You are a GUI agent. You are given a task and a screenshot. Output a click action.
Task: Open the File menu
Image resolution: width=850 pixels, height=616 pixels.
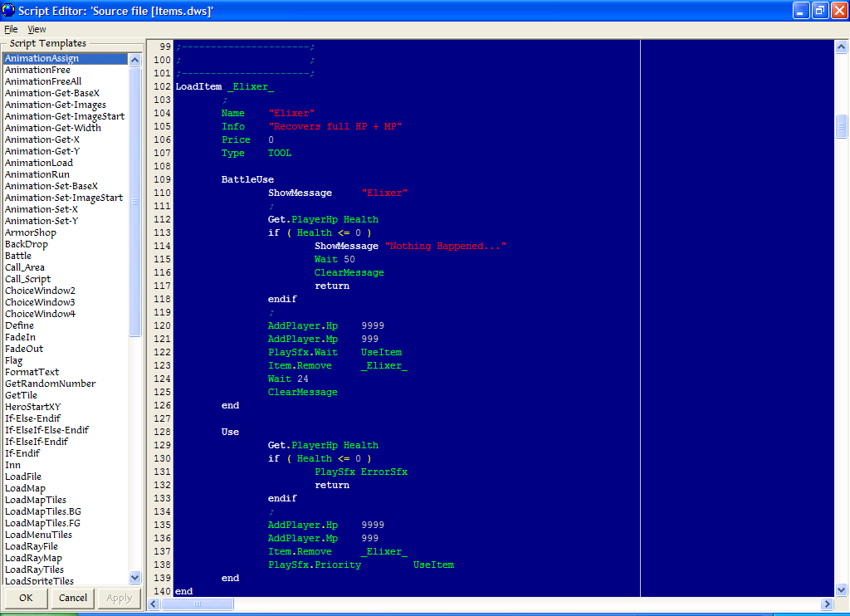click(11, 29)
